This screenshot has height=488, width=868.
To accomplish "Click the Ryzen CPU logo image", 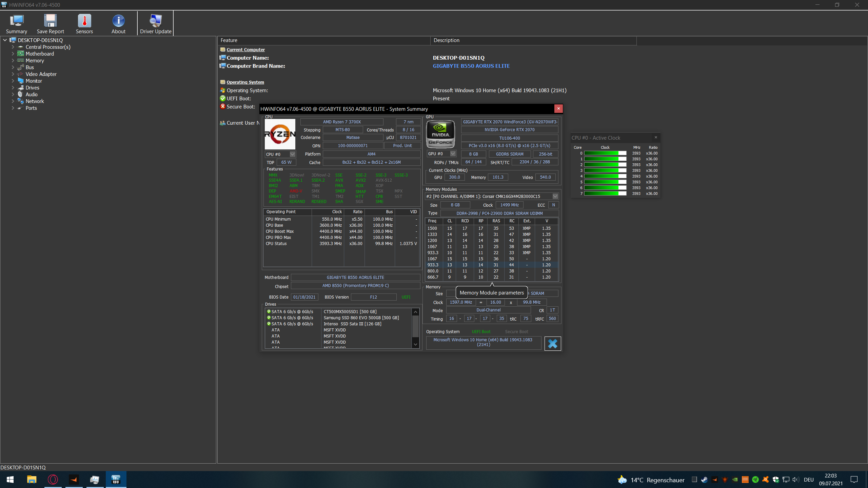I will pos(280,134).
